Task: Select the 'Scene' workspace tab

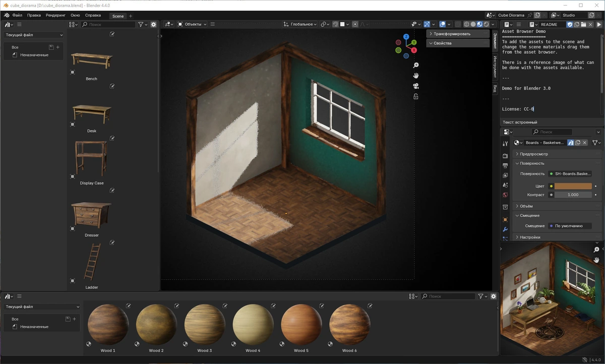Action: (x=118, y=16)
